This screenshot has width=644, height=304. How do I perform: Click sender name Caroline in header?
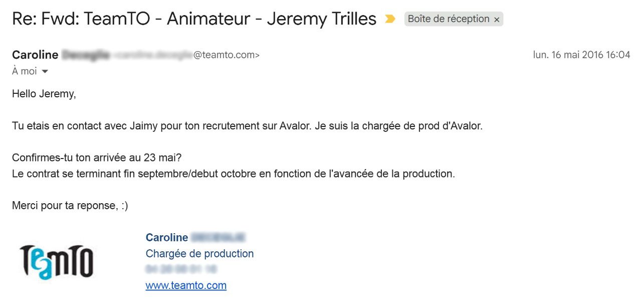(35, 55)
